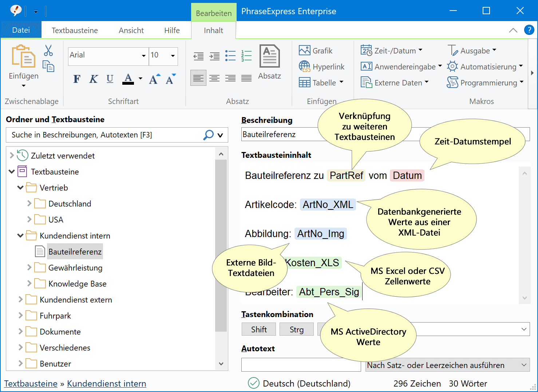Open Anwendereingabe macro menu
Viewport: 538px width, 392px height.
tap(401, 67)
